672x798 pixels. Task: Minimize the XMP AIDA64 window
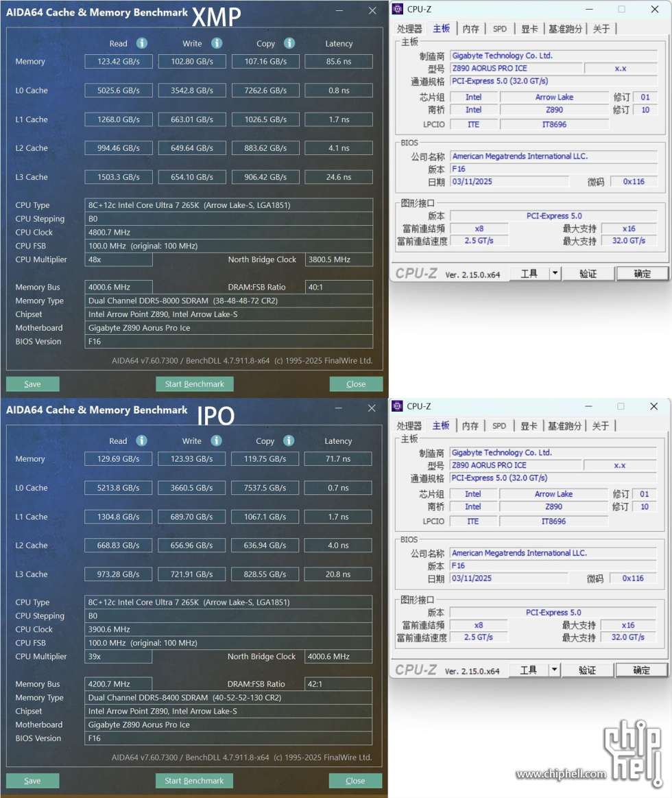pos(339,11)
